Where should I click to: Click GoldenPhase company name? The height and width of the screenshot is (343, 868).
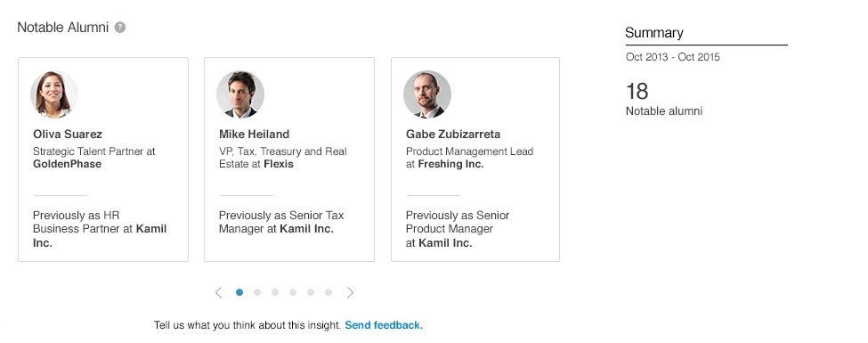pyautogui.click(x=67, y=164)
